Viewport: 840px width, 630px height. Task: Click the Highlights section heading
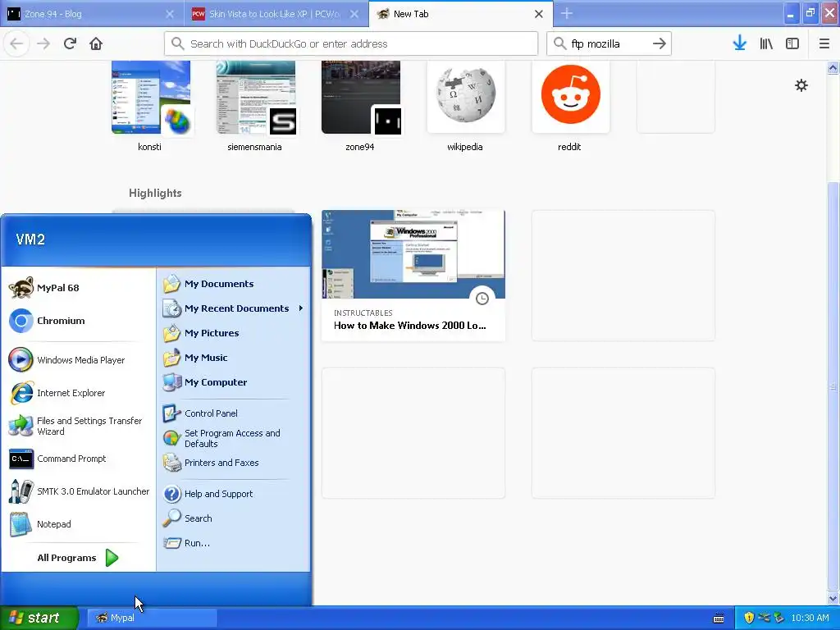click(155, 193)
